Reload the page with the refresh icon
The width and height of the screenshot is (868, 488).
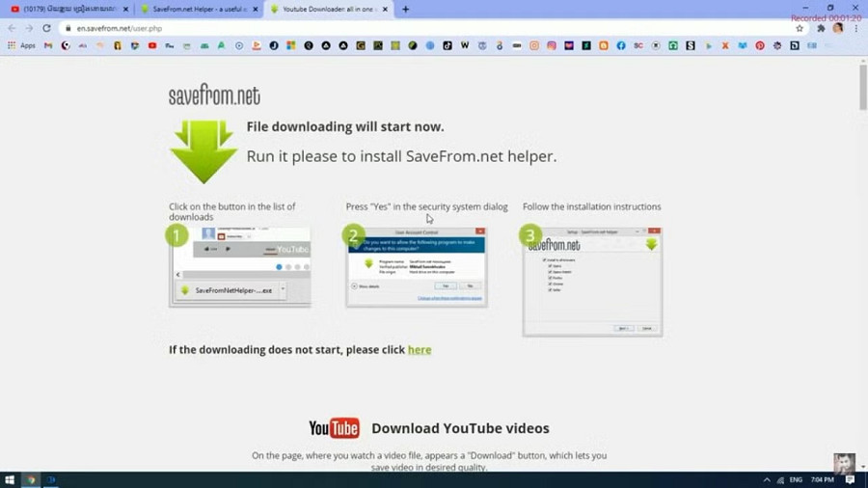45,29
